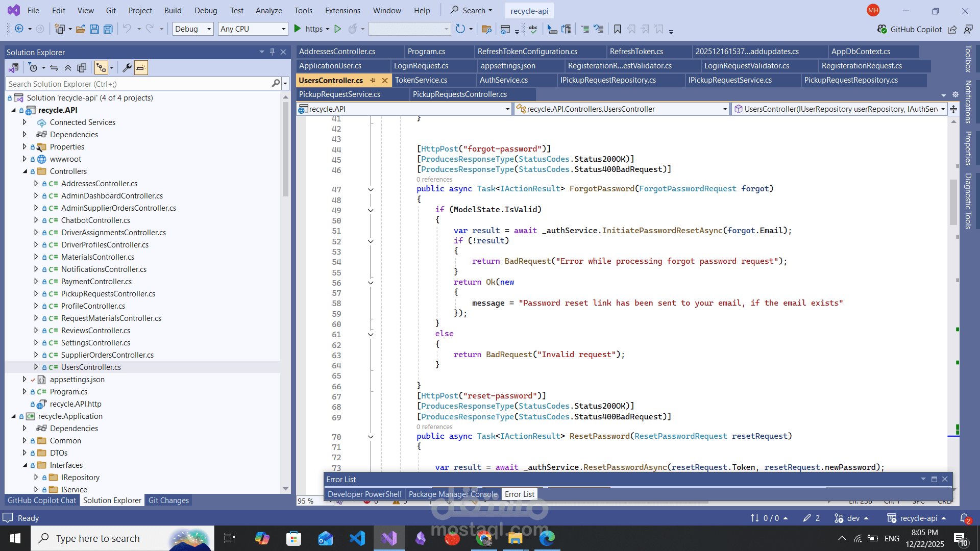Open the Git Changes panel tab
Screen dimensions: 980x551
pos(168,500)
